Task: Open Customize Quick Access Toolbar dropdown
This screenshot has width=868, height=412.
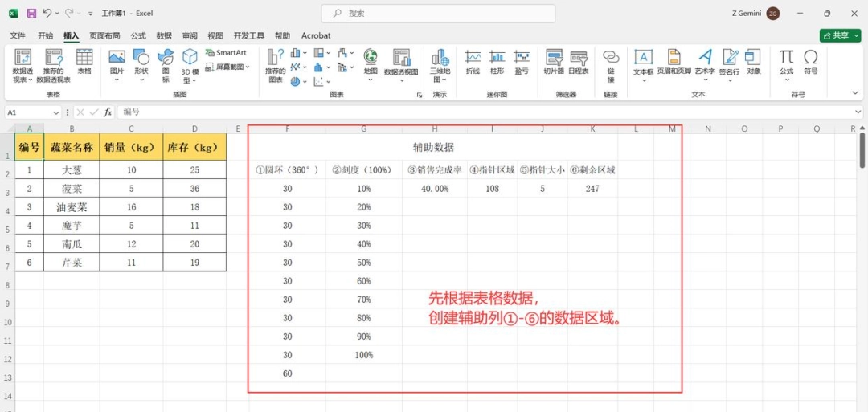Action: [90, 14]
